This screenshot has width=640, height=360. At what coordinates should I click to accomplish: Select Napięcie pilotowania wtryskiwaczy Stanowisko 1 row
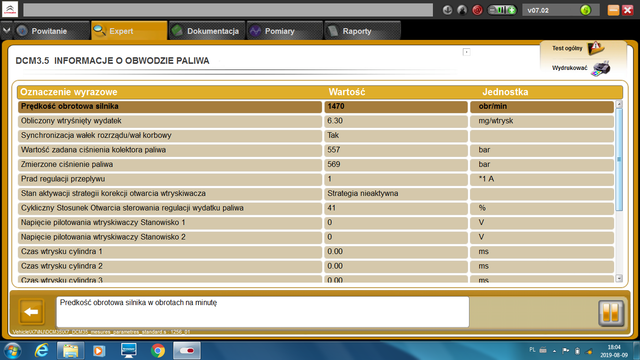316,223
